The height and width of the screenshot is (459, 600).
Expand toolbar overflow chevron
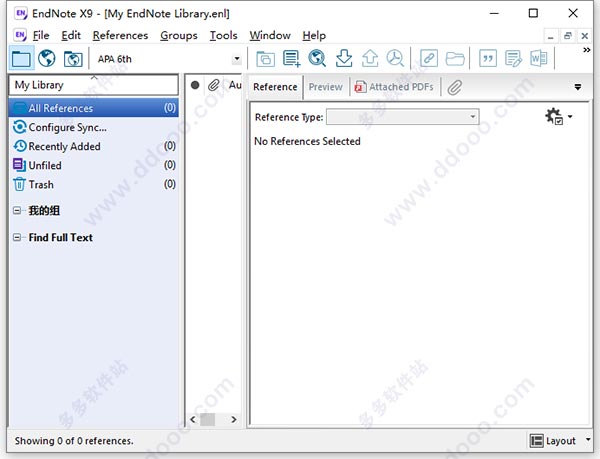pos(586,50)
